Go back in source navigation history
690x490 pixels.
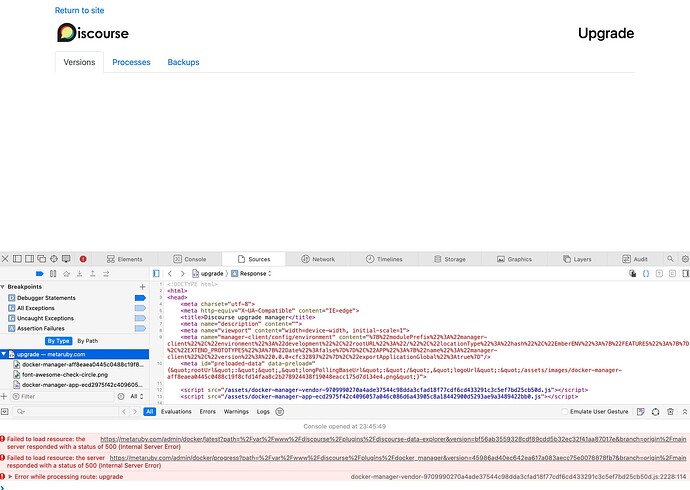[170, 274]
